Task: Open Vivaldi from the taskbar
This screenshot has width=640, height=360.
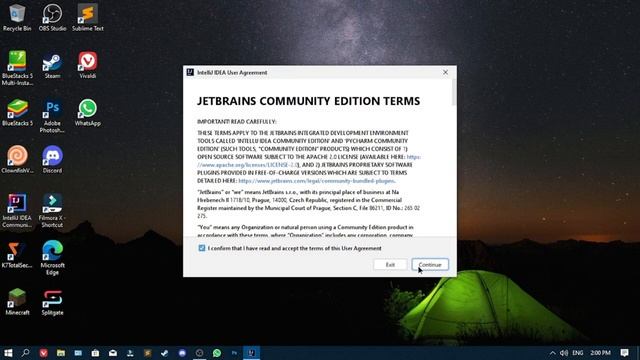Action: (x=43, y=353)
